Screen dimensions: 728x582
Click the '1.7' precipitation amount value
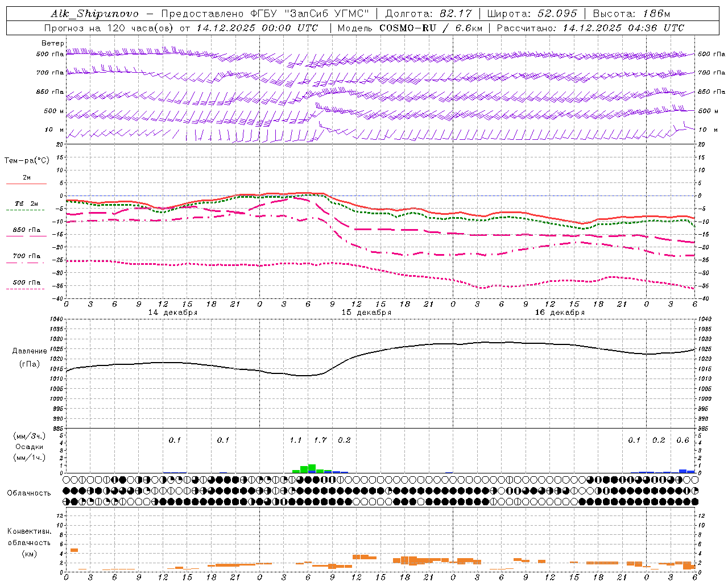pos(320,440)
